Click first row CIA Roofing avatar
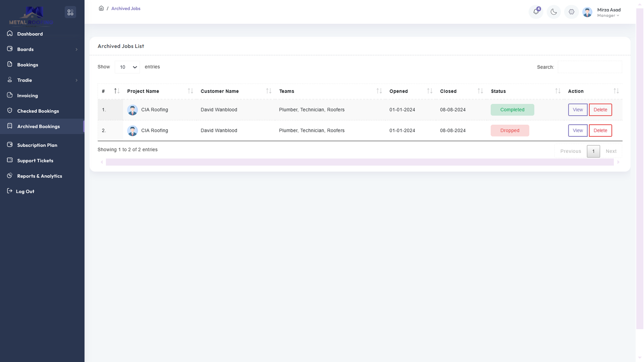The width and height of the screenshot is (644, 362). (x=132, y=110)
